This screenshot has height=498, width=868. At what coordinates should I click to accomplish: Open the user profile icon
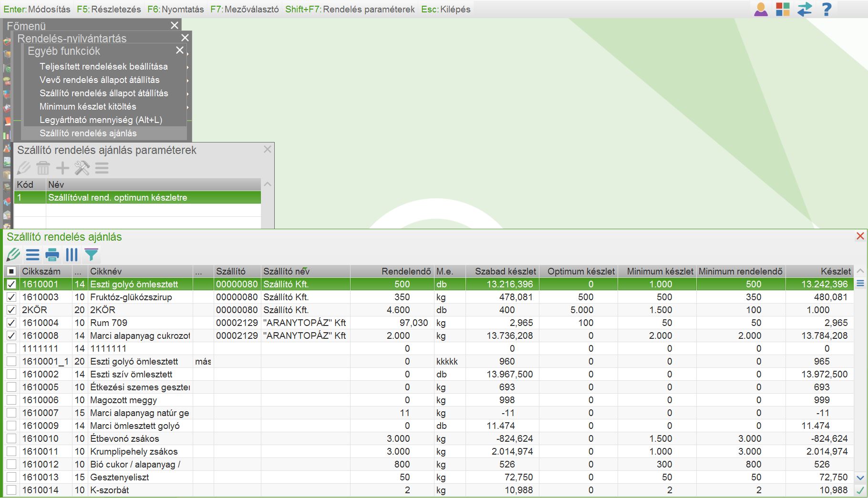[761, 9]
